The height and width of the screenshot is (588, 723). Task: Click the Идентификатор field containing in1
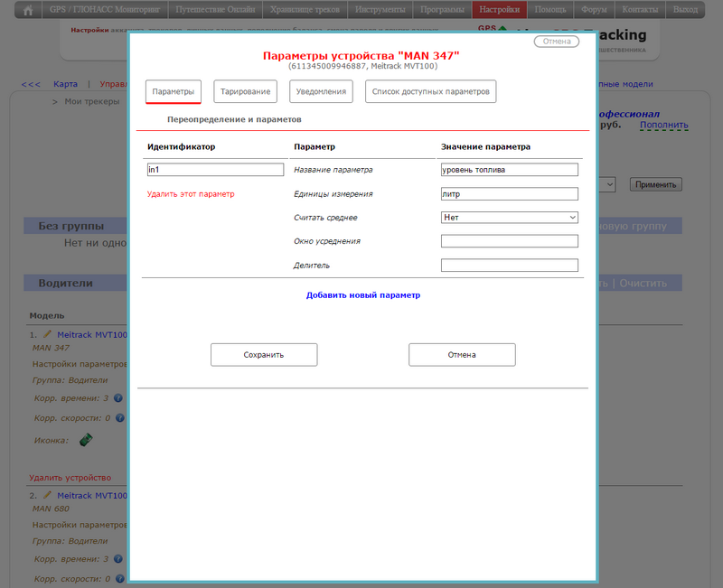point(215,170)
